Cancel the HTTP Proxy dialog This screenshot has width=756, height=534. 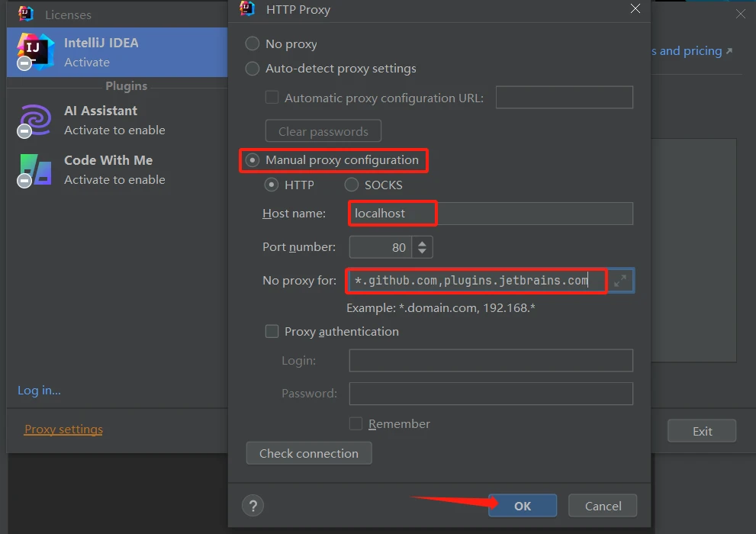(603, 506)
